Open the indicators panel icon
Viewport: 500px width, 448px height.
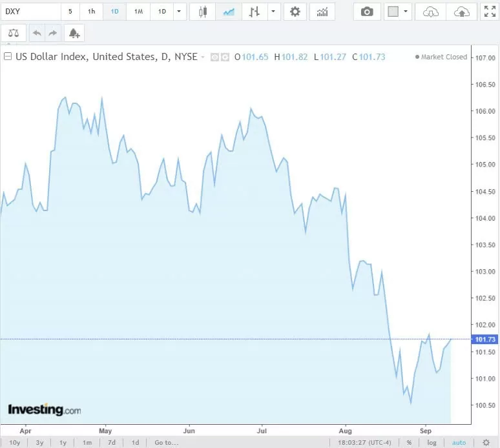click(x=322, y=12)
